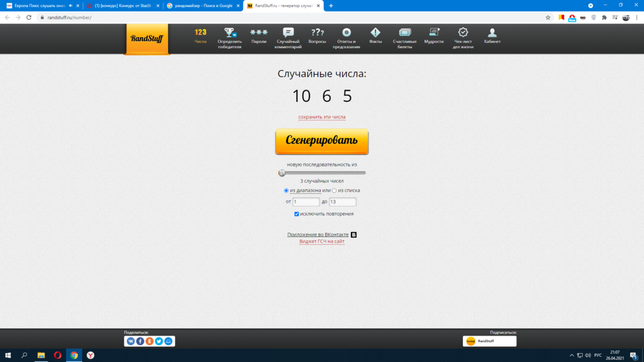Open the Факты section
Image resolution: width=644 pixels, height=362 pixels.
coord(375,36)
